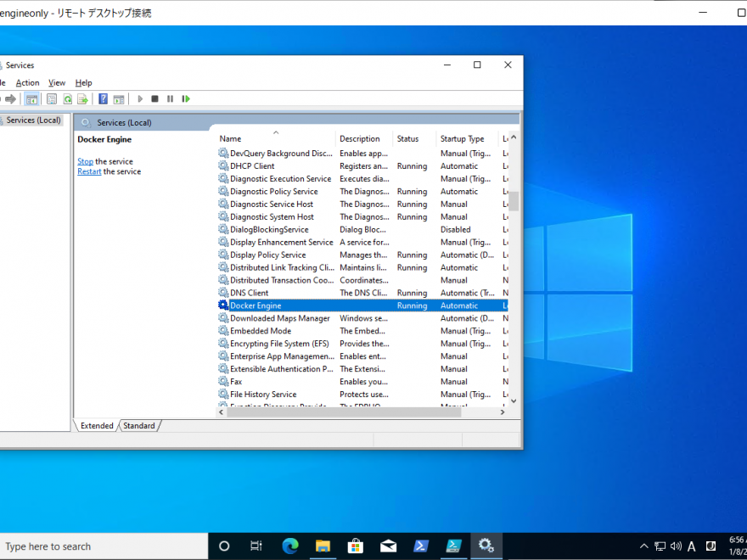Image resolution: width=747 pixels, height=560 pixels.
Task: Select Enterprise App Managemen... service
Action: pos(362,356)
